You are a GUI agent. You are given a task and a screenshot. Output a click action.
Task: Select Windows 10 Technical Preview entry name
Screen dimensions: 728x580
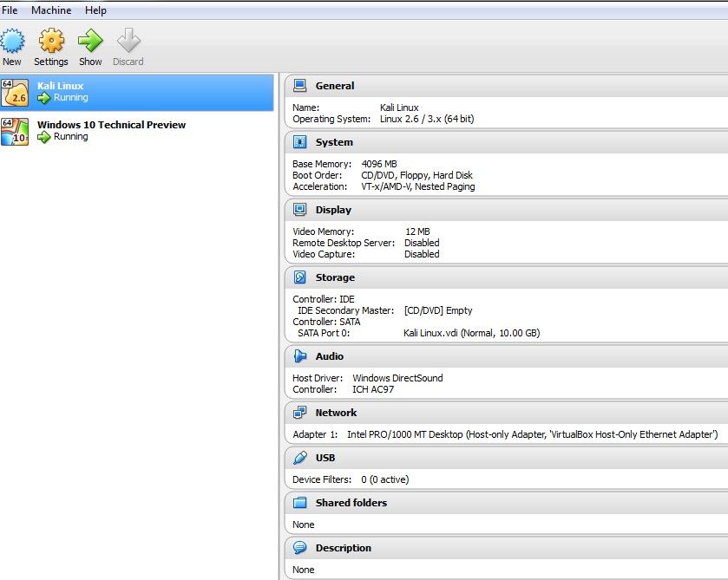[111, 125]
